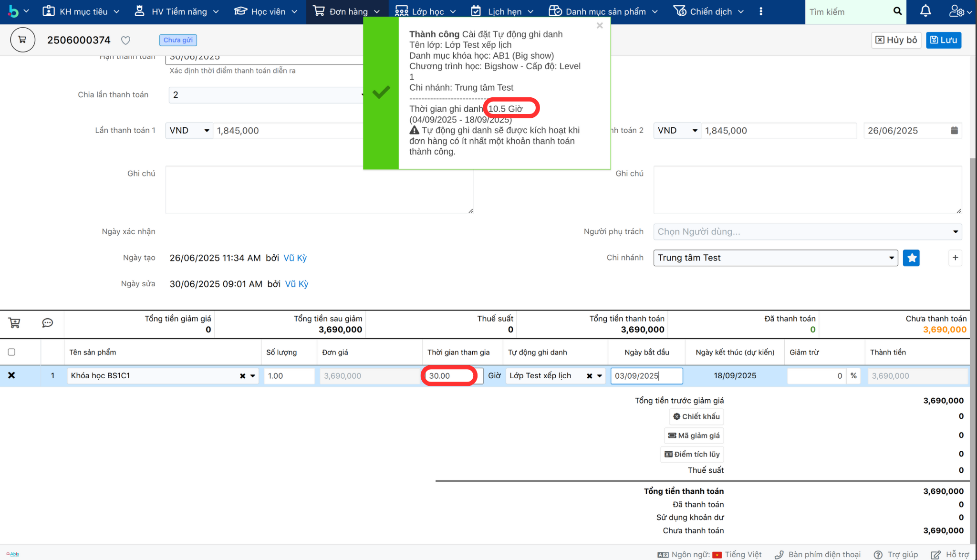Image resolution: width=977 pixels, height=560 pixels.
Task: Close the success notification popup
Action: (600, 26)
